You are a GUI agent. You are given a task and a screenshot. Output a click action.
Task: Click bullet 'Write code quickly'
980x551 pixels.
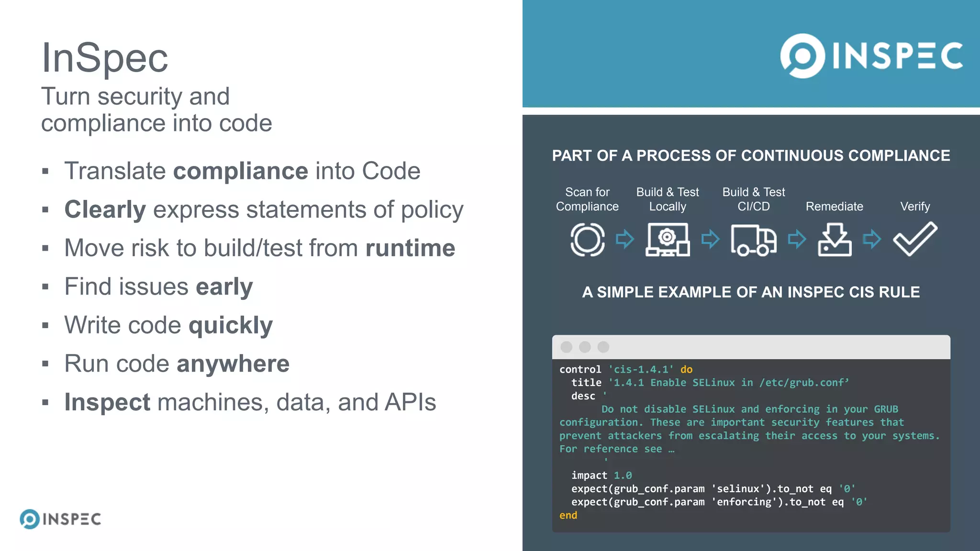[x=168, y=326]
